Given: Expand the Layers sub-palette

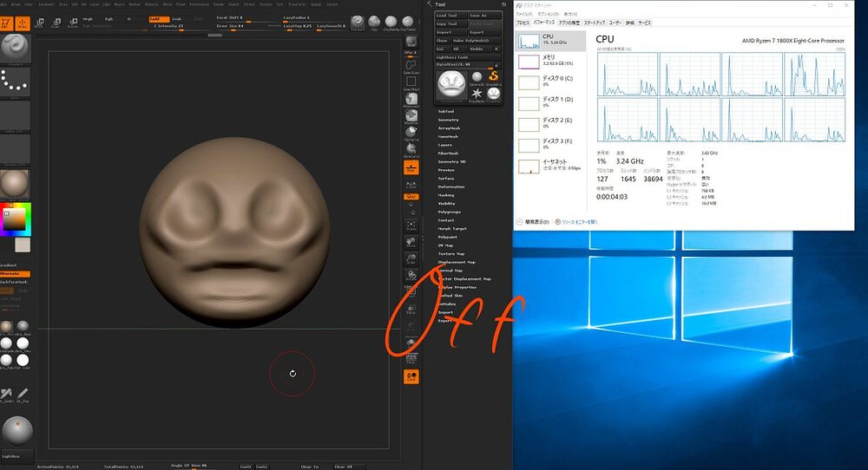Looking at the screenshot, I should point(445,145).
